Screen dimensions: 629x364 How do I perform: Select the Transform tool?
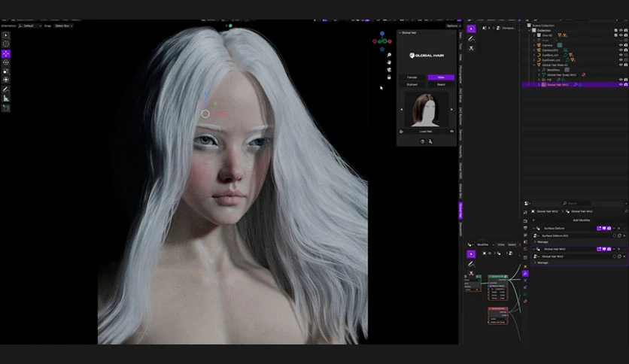(x=5, y=80)
